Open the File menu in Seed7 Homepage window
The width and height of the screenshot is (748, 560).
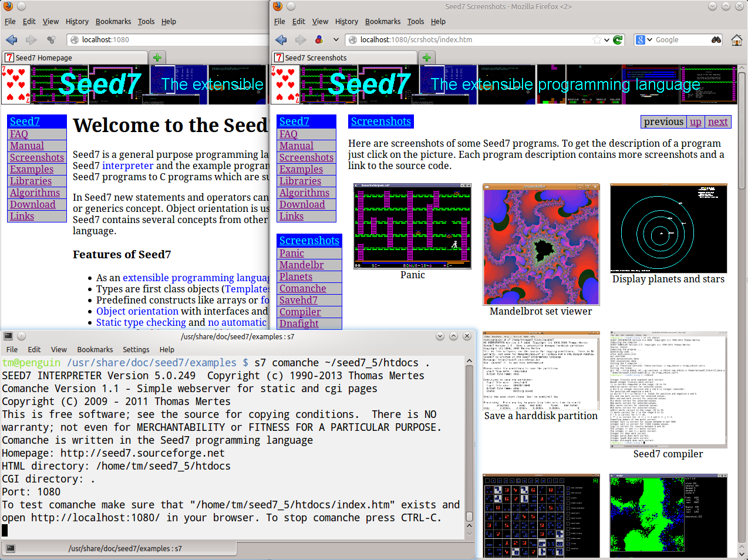pos(10,22)
